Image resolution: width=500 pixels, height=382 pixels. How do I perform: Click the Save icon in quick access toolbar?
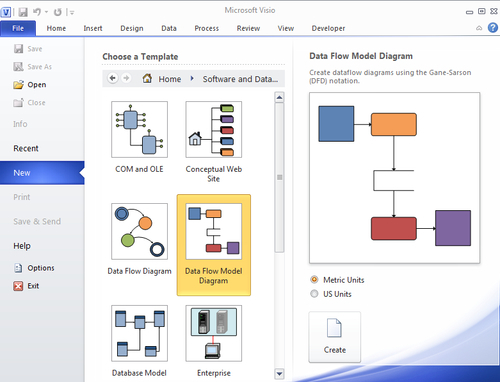click(23, 12)
